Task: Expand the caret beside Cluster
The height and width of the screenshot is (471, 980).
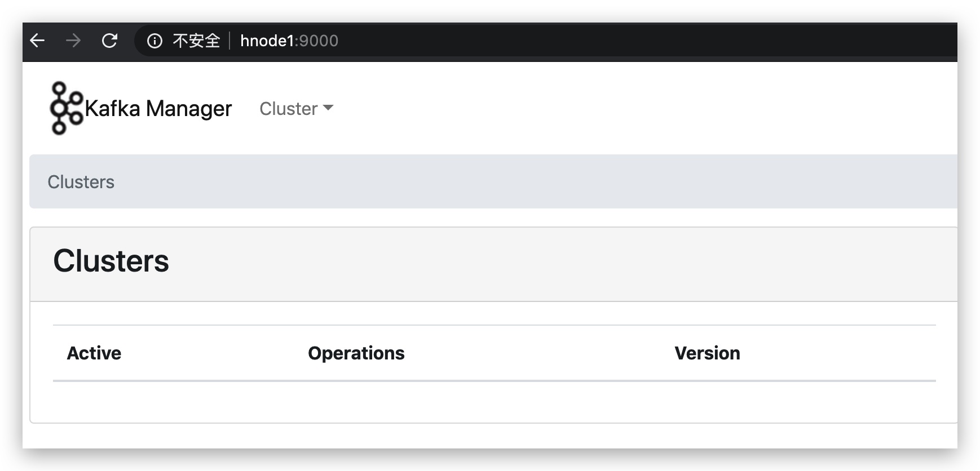Action: 328,108
